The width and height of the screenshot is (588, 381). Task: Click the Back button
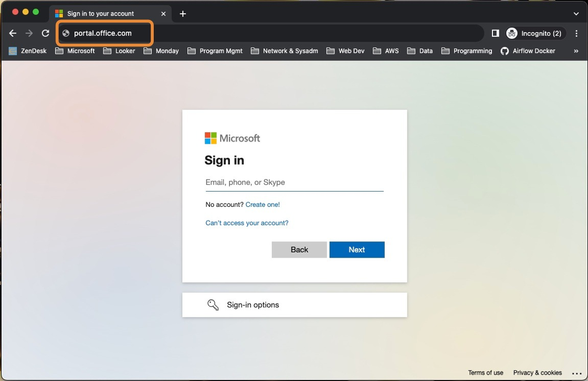pos(299,250)
